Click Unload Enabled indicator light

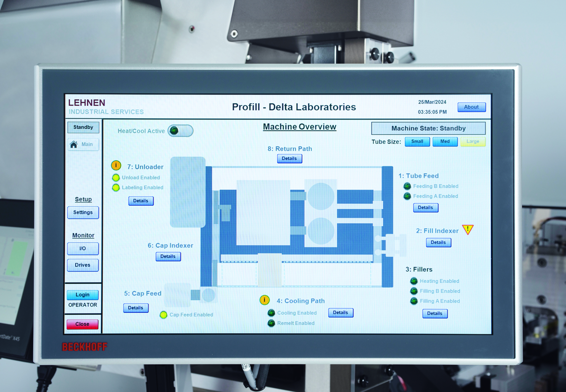[x=116, y=178]
